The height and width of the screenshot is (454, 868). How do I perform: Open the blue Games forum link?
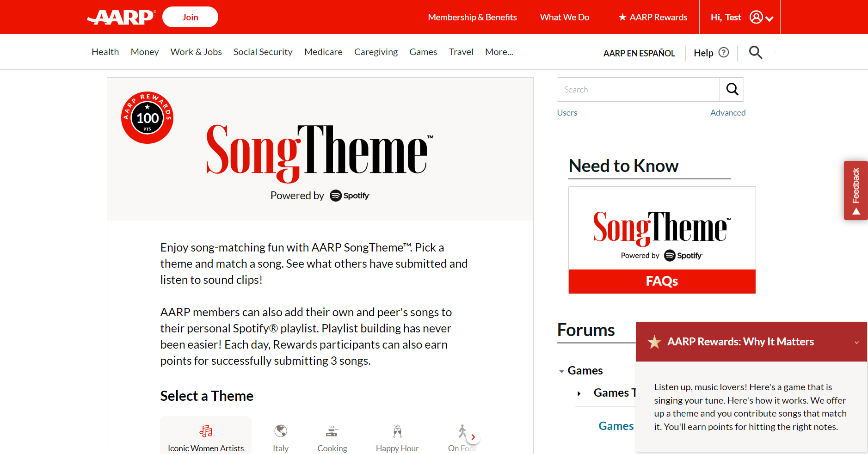(x=616, y=426)
